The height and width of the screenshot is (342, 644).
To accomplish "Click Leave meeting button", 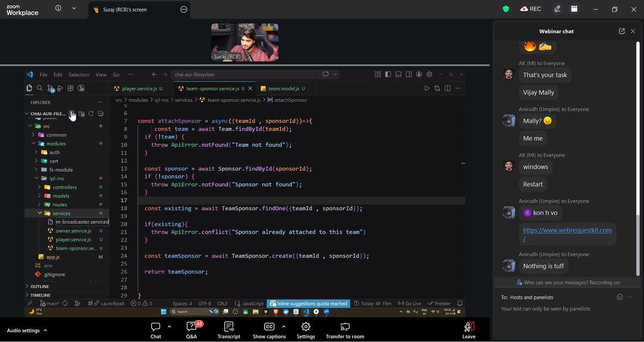I will pyautogui.click(x=469, y=330).
